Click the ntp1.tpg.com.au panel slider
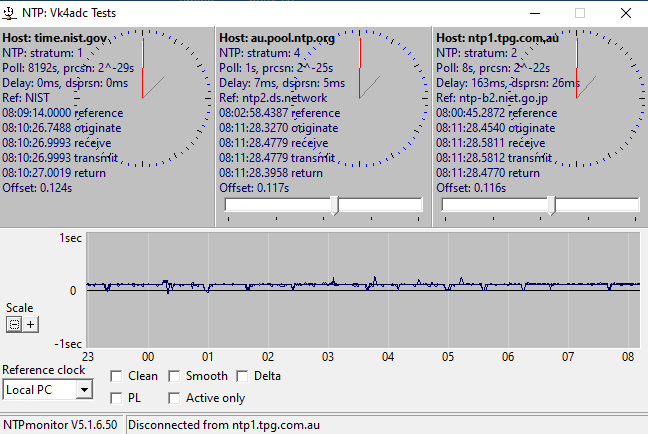The image size is (648, 434). (550, 205)
